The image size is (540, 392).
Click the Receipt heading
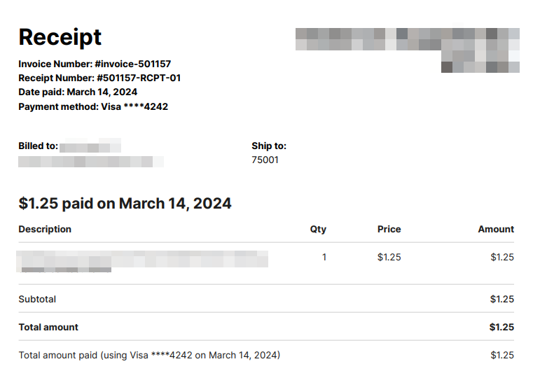click(x=60, y=37)
